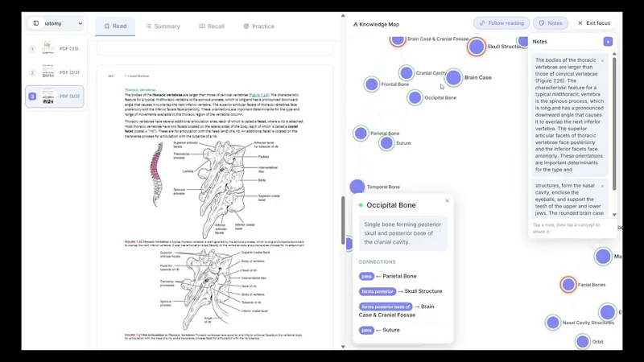Select PDF (2/3) in sidebar

(54, 72)
